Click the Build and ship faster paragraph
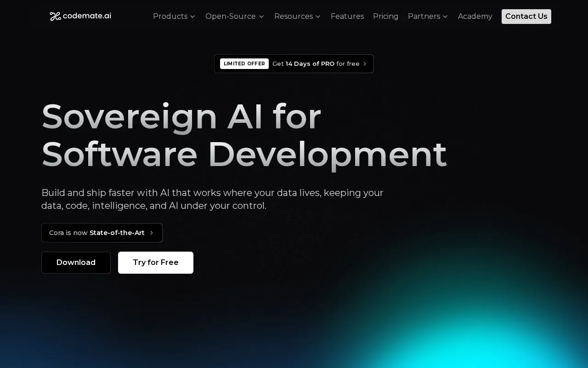Screen dimensions: 588x368 tap(212, 199)
